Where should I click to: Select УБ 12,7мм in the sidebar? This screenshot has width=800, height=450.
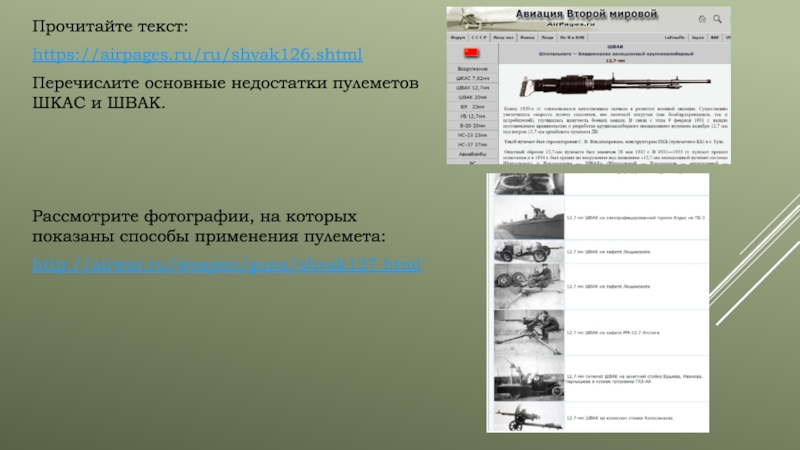(x=472, y=116)
